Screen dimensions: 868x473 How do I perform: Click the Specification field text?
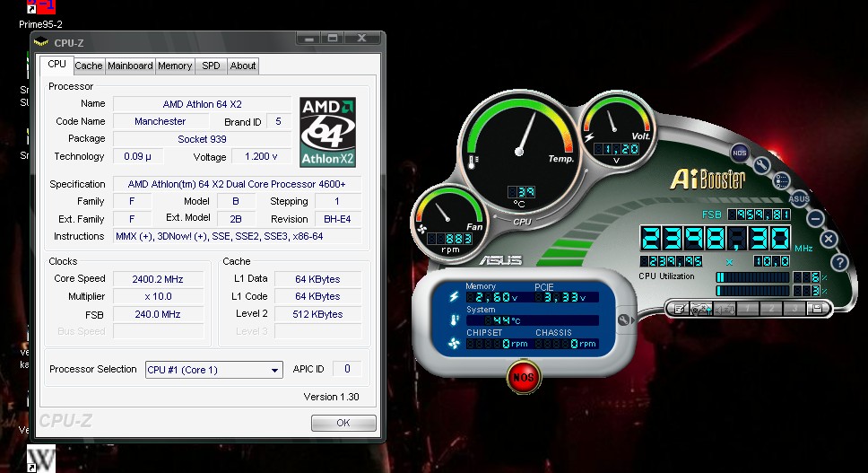237,184
